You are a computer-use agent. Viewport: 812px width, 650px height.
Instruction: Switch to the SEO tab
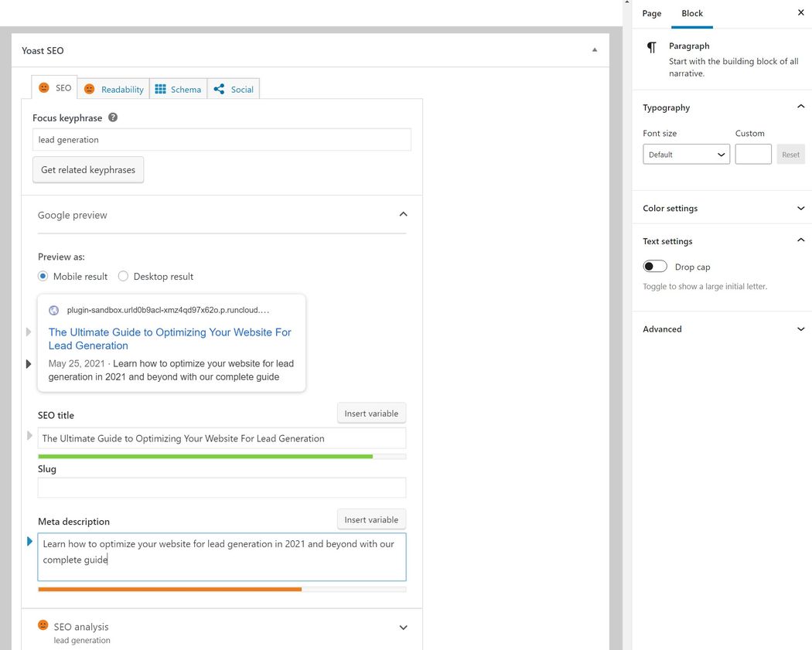coord(54,87)
